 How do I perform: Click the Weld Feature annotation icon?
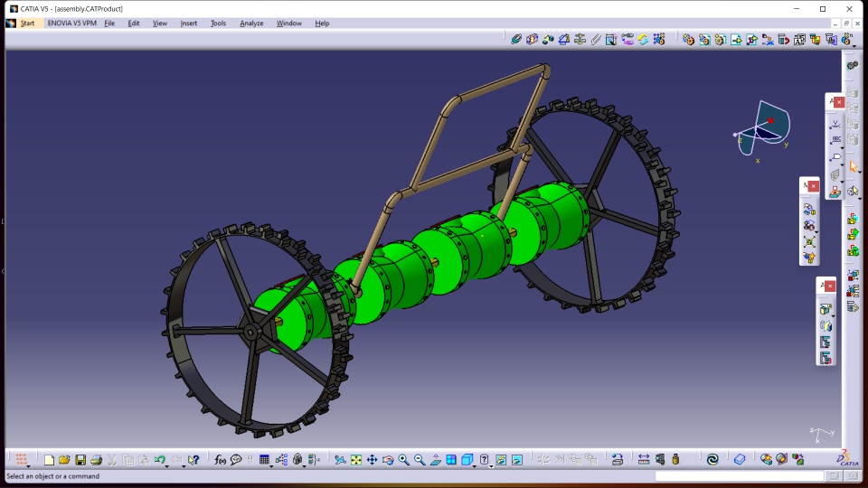(x=835, y=125)
